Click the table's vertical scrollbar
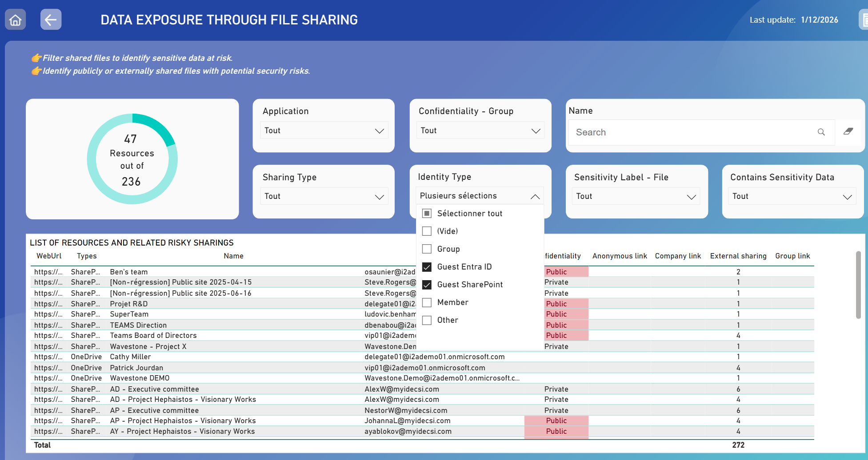 tap(858, 285)
